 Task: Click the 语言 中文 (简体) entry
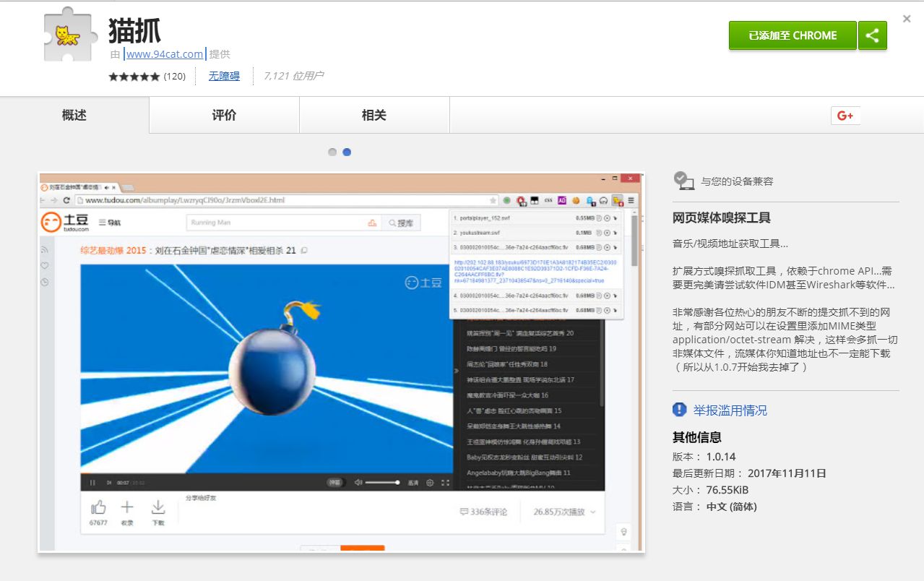tap(714, 507)
